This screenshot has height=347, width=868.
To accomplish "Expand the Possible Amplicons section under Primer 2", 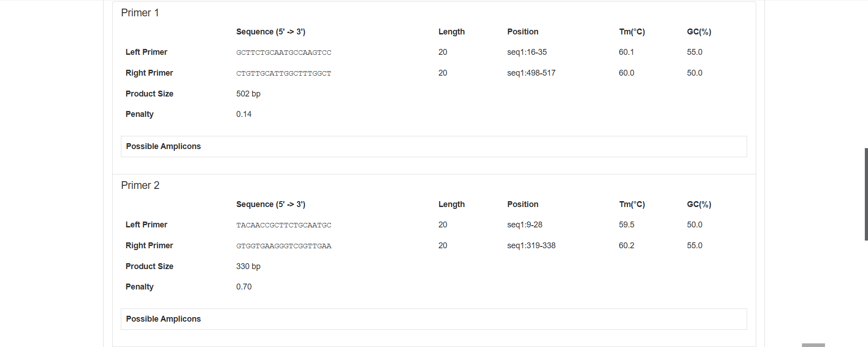I will point(163,319).
